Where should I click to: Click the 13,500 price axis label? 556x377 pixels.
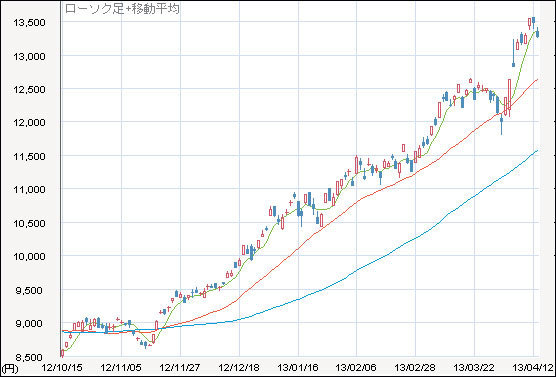tap(29, 23)
